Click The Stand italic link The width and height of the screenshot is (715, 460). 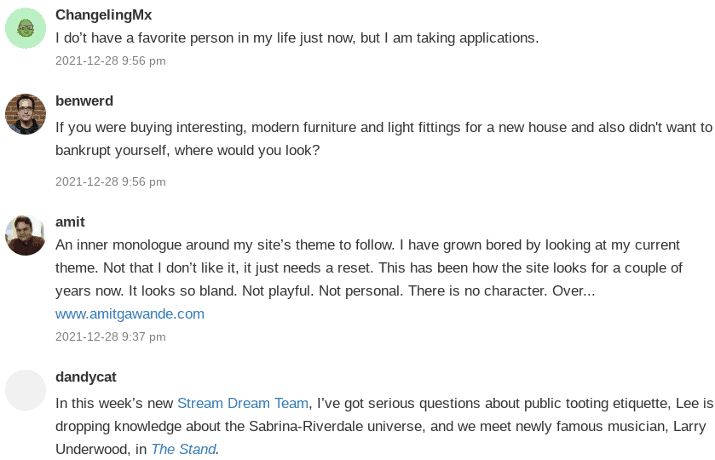click(184, 450)
